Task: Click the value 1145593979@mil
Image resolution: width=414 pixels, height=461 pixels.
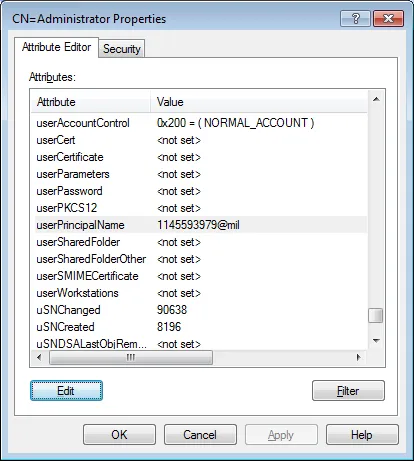Action: pyautogui.click(x=198, y=225)
